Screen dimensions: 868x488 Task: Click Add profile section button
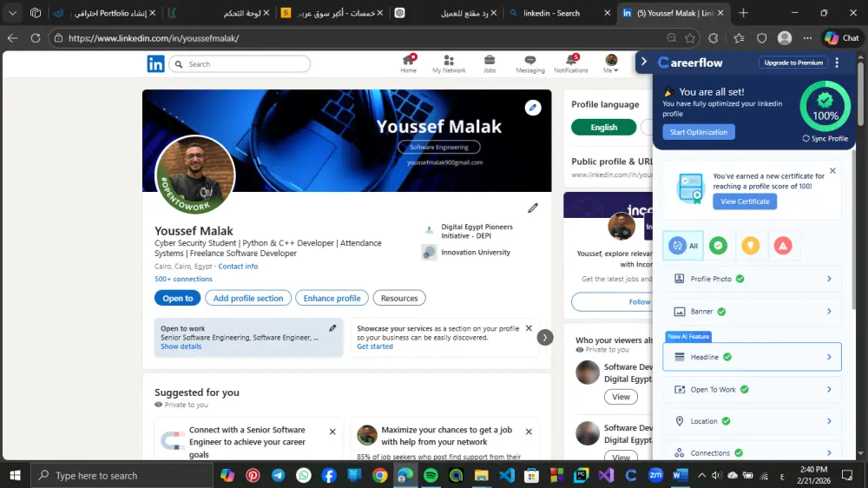tap(248, 298)
